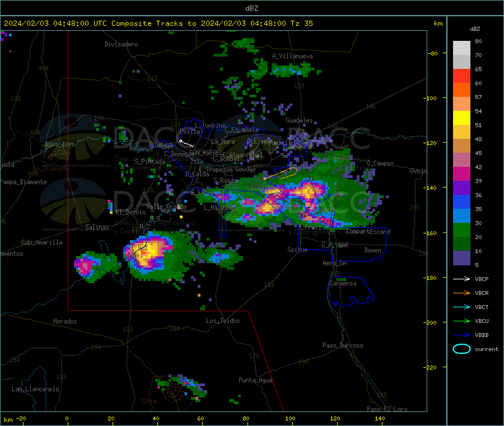Click the magenta 39-42 dBZ color swatch
Screen dimensions: 504x426
tap(461, 174)
